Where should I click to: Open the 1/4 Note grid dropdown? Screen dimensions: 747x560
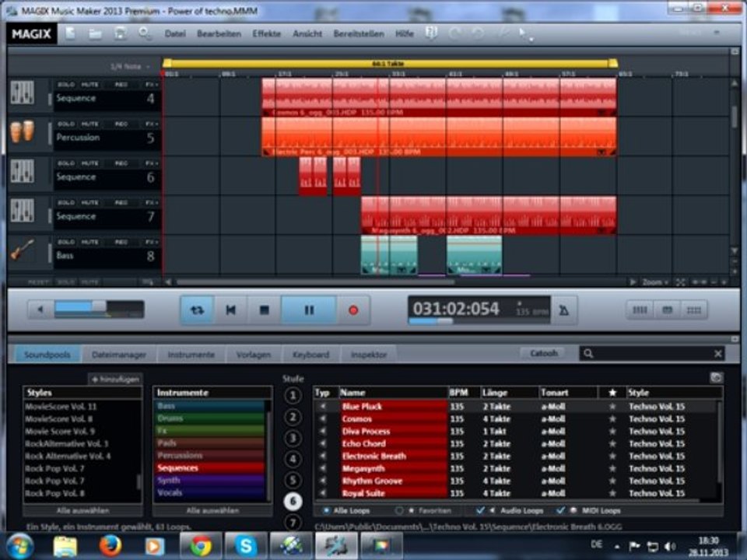click(130, 67)
